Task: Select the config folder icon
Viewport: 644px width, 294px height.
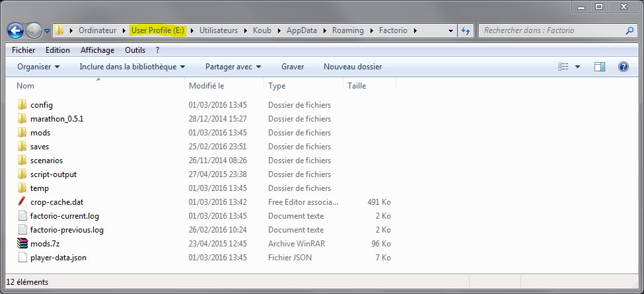Action: point(22,105)
